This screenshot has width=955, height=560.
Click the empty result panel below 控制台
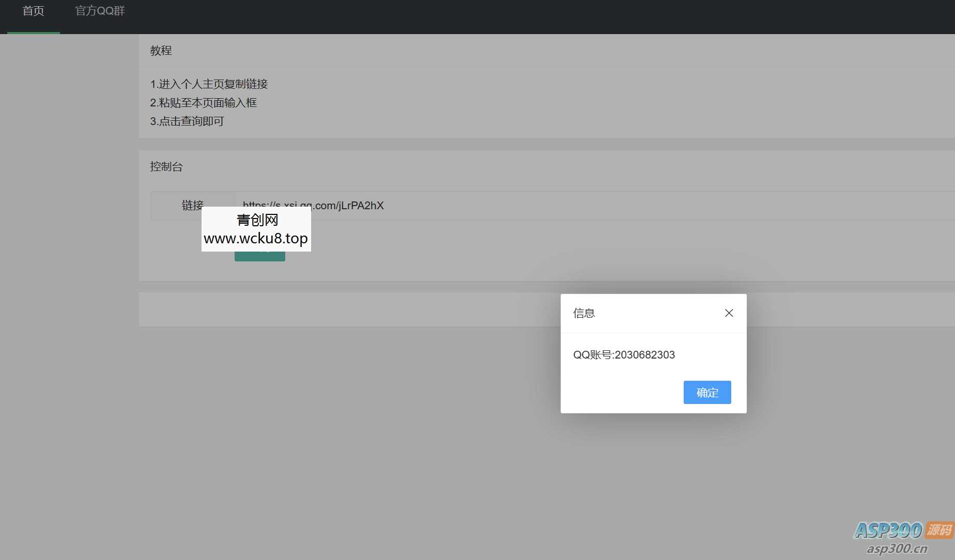(346, 309)
